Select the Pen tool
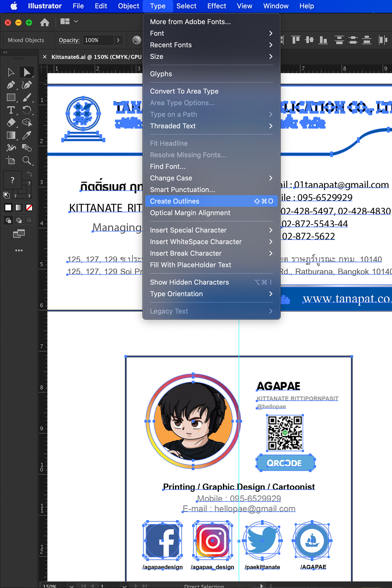 11,85
